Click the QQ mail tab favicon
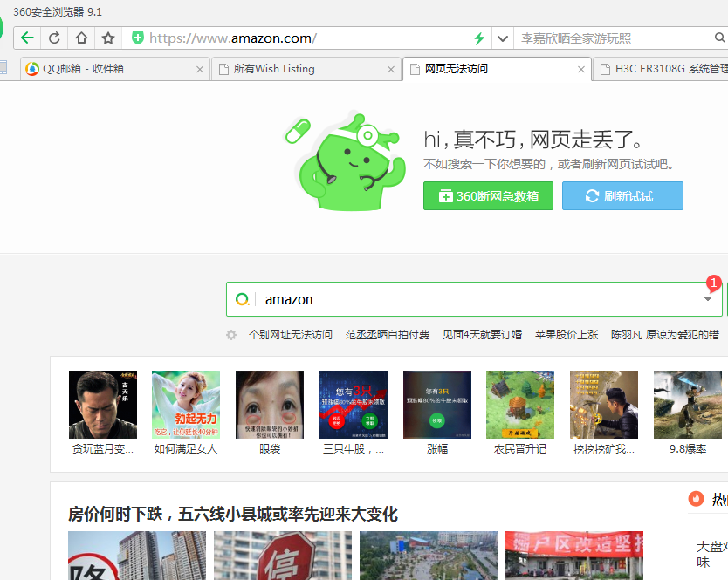This screenshot has width=728, height=580. tap(32, 69)
